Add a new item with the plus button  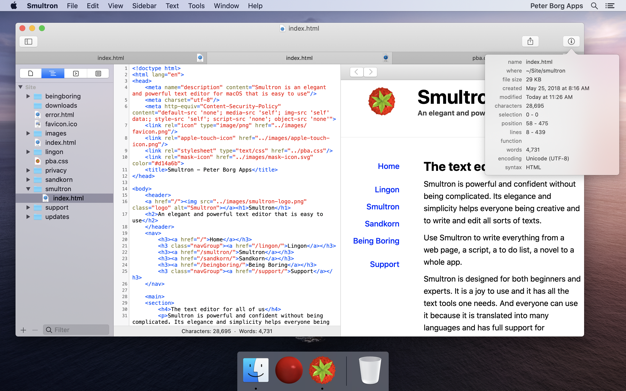click(23, 330)
